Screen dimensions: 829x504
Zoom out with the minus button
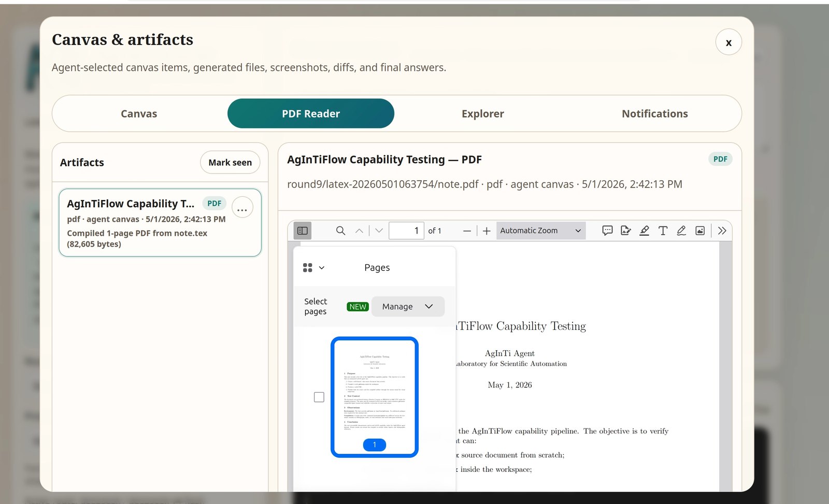[x=467, y=231]
